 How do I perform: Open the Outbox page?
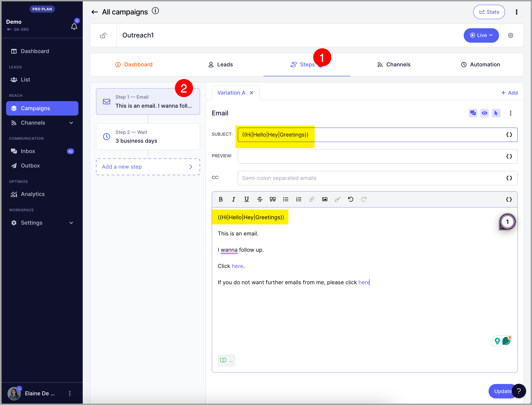click(42, 166)
